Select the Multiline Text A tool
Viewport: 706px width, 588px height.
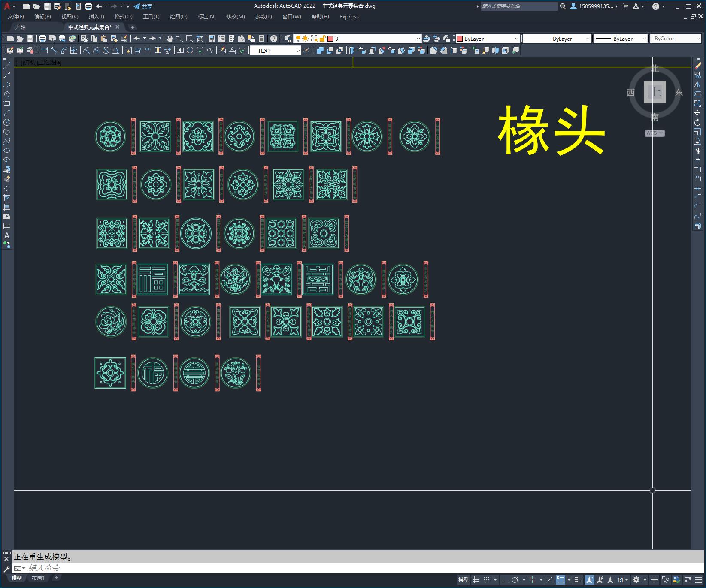[7, 235]
